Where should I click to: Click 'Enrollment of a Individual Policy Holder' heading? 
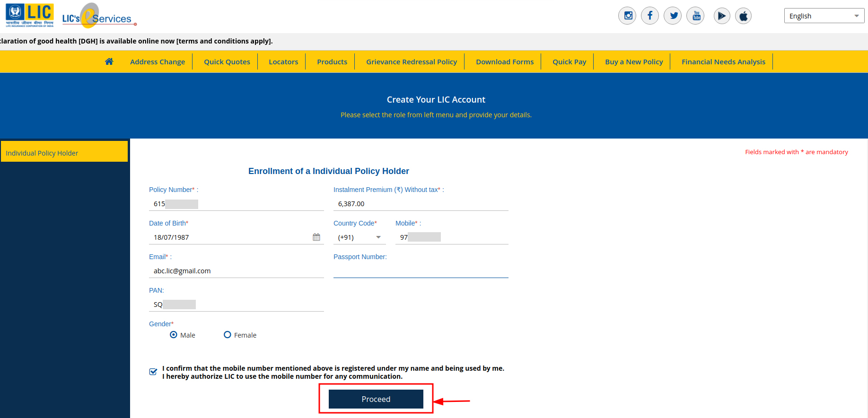coord(329,171)
